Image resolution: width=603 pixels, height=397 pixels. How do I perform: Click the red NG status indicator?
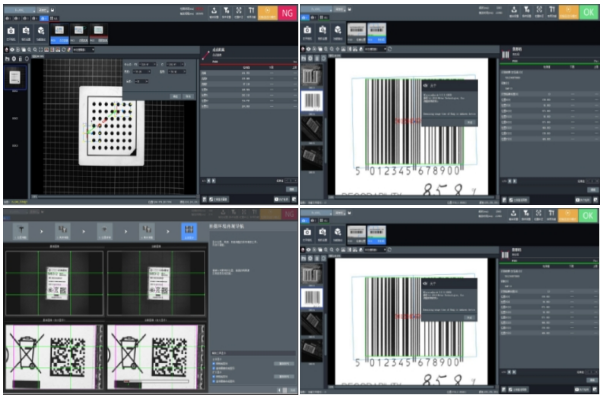tap(287, 13)
